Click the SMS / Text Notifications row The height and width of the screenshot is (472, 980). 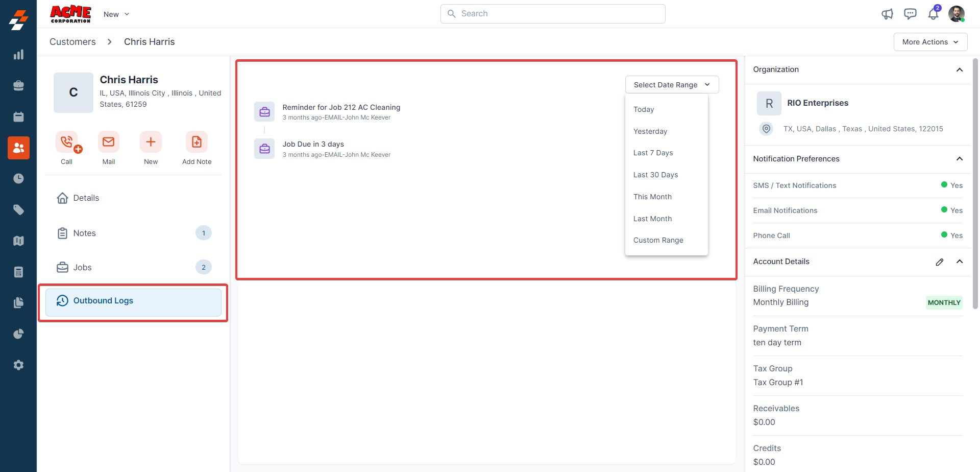click(x=858, y=185)
